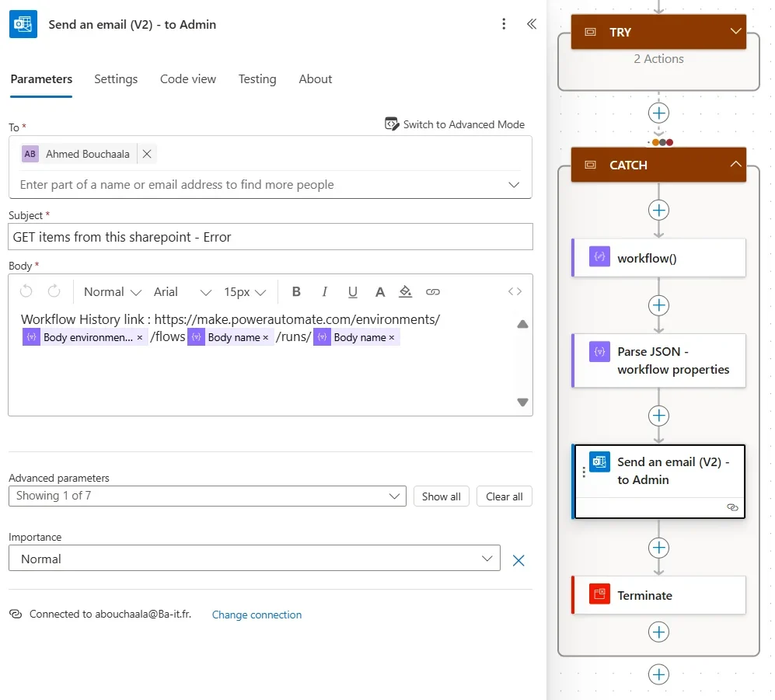This screenshot has height=700, width=775.
Task: Select the workflow() action card
Action: [658, 258]
